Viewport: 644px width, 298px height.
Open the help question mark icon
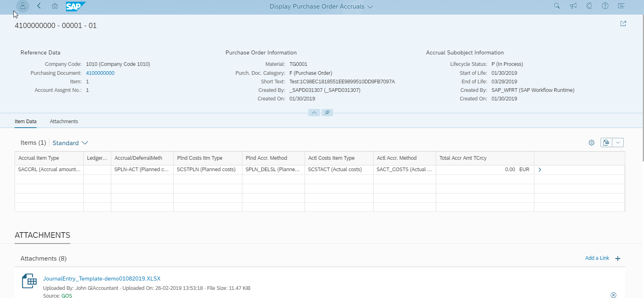click(605, 6)
